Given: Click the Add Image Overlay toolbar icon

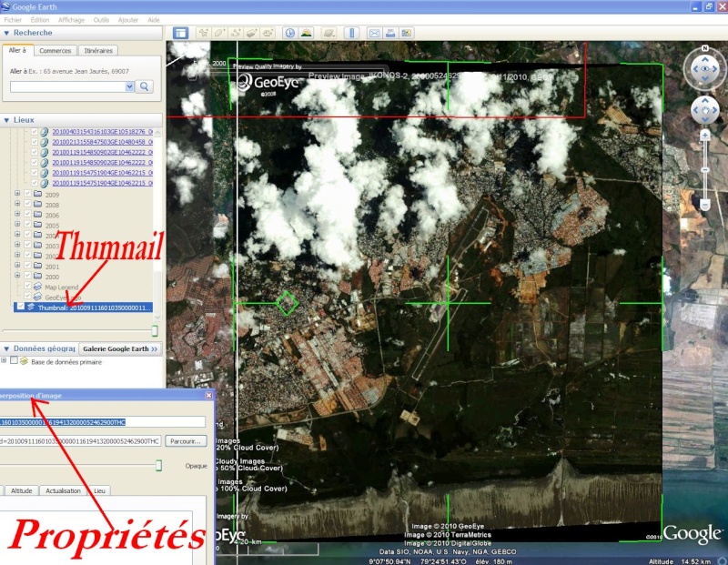Looking at the screenshot, I should tap(252, 33).
